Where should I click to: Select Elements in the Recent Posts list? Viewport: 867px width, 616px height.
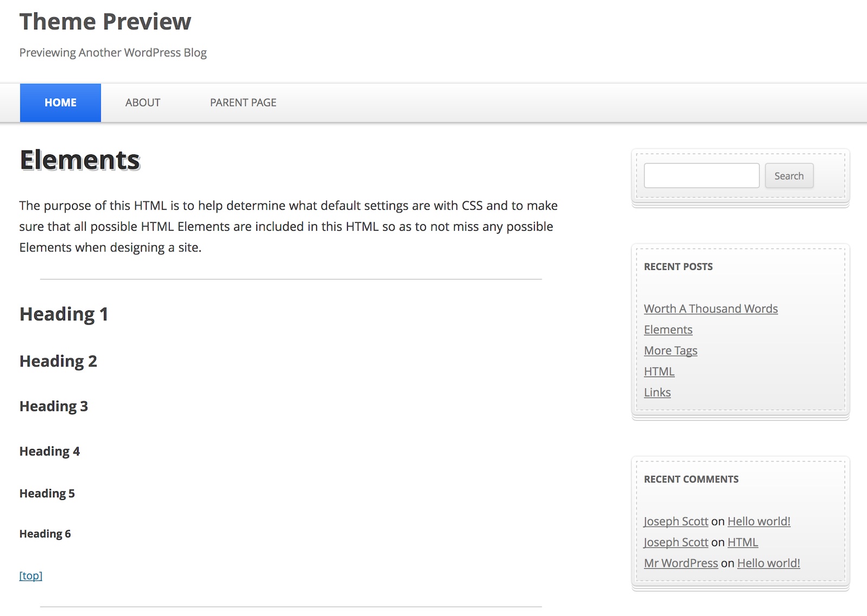[668, 330]
